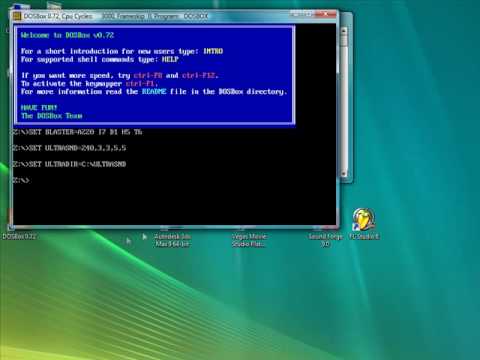Select the Autodesk 3ds Max 9 64-bit shortcut
The width and height of the screenshot is (480, 360).
(x=172, y=240)
